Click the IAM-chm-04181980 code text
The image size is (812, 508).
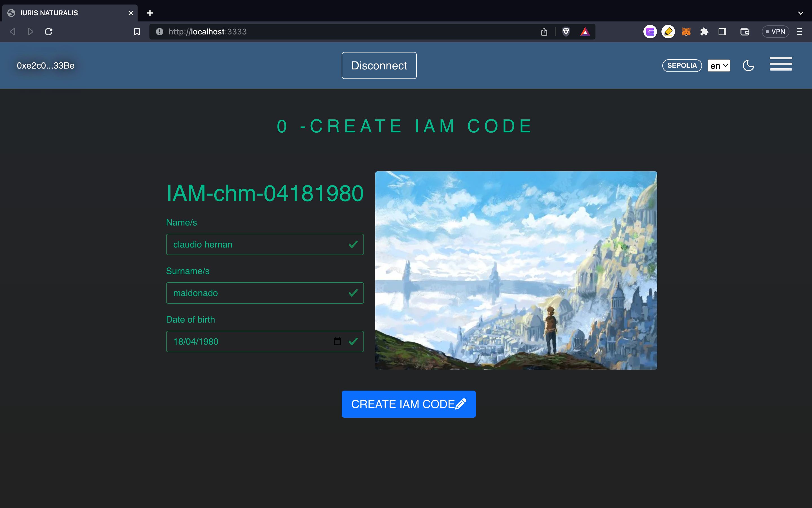pos(265,193)
